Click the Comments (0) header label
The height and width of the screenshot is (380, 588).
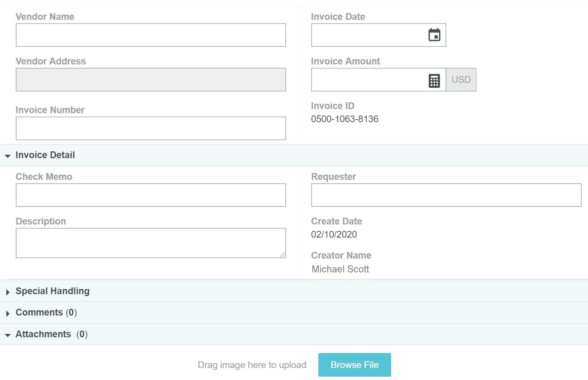(46, 313)
